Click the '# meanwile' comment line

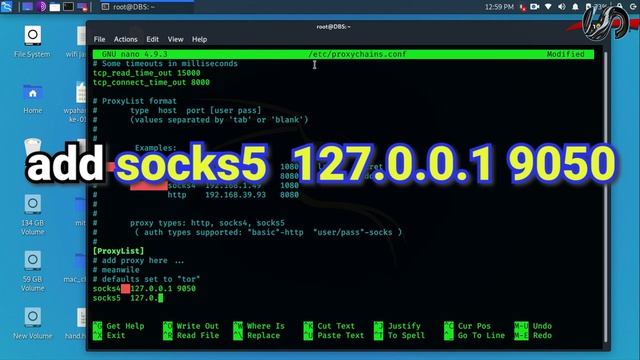pos(116,270)
